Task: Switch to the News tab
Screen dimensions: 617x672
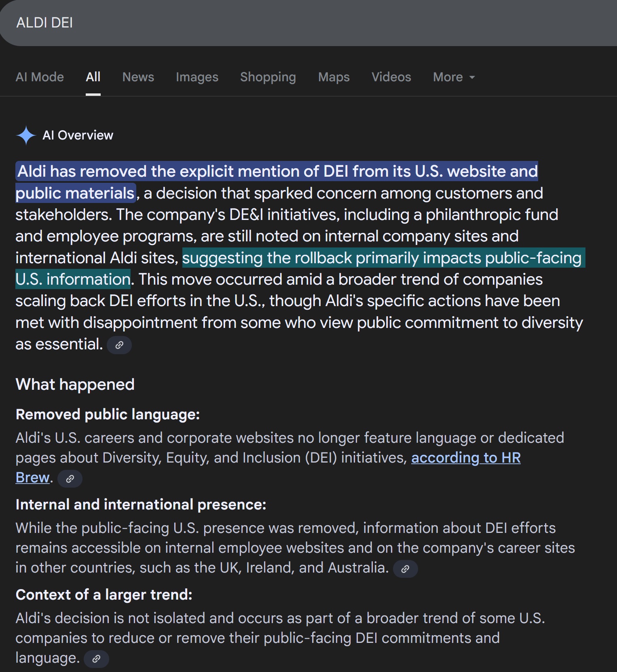Action: click(138, 77)
